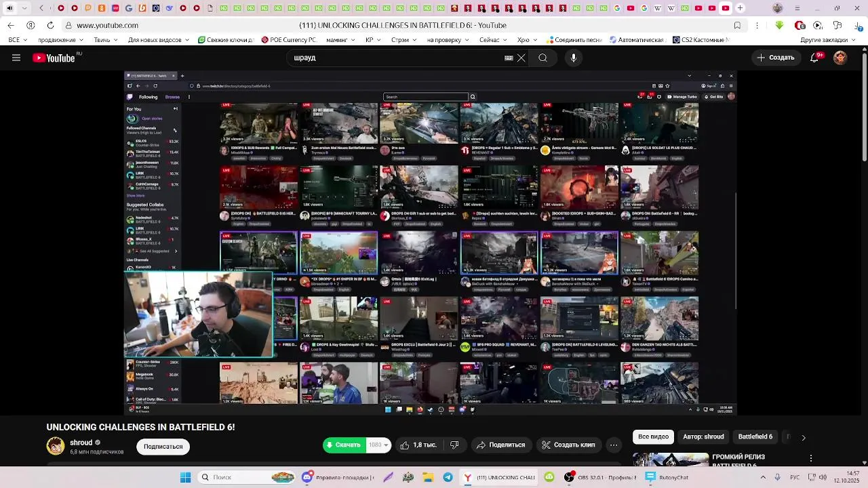Image resolution: width=868 pixels, height=488 pixels.
Task: Open the Свежие ключи bookmark
Action: coord(225,40)
